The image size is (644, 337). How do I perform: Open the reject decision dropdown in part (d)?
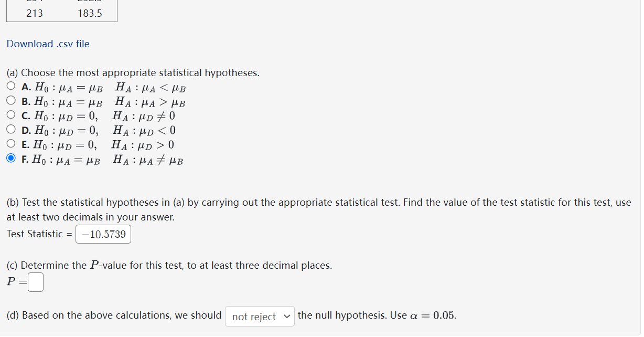pyautogui.click(x=259, y=316)
